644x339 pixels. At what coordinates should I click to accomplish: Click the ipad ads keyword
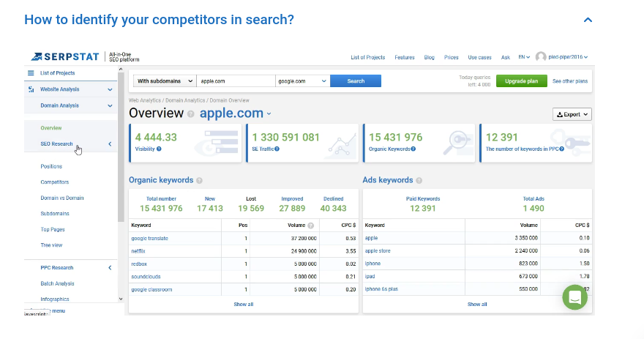(370, 277)
